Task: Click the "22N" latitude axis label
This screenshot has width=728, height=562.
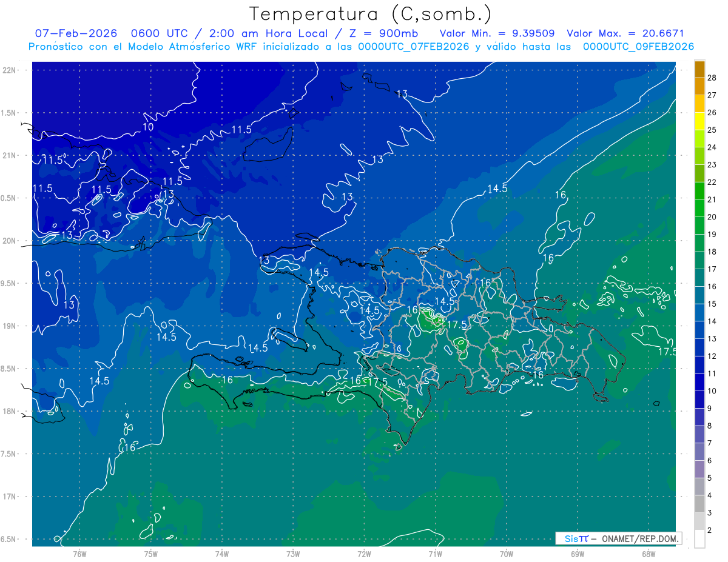Action: pos(9,70)
